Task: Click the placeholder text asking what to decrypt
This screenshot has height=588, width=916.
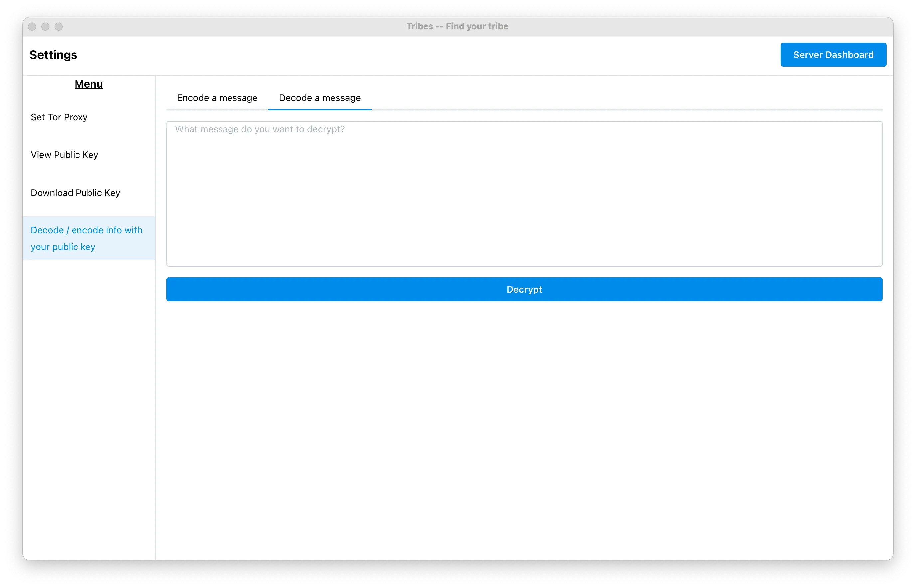Action: click(260, 129)
